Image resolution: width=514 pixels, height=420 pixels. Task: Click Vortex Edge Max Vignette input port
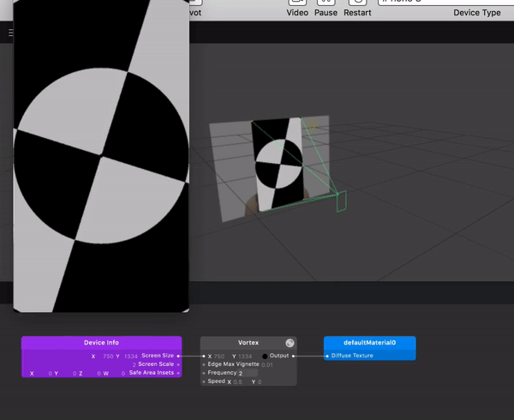click(204, 364)
